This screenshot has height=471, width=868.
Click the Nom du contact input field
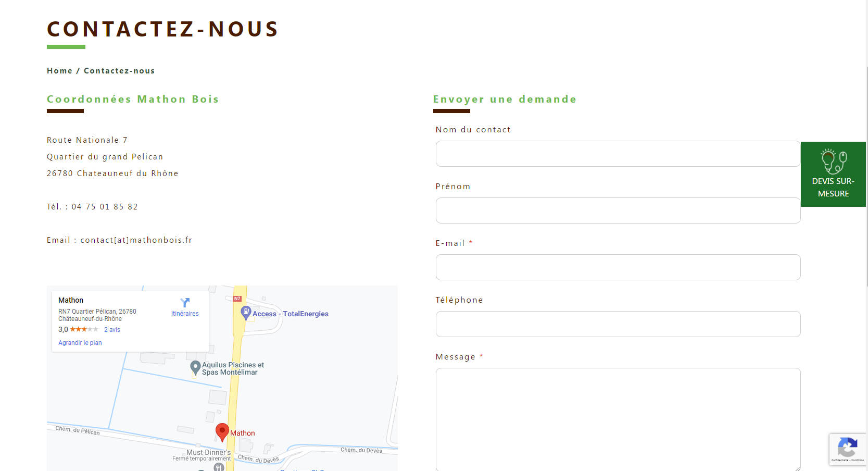point(618,154)
